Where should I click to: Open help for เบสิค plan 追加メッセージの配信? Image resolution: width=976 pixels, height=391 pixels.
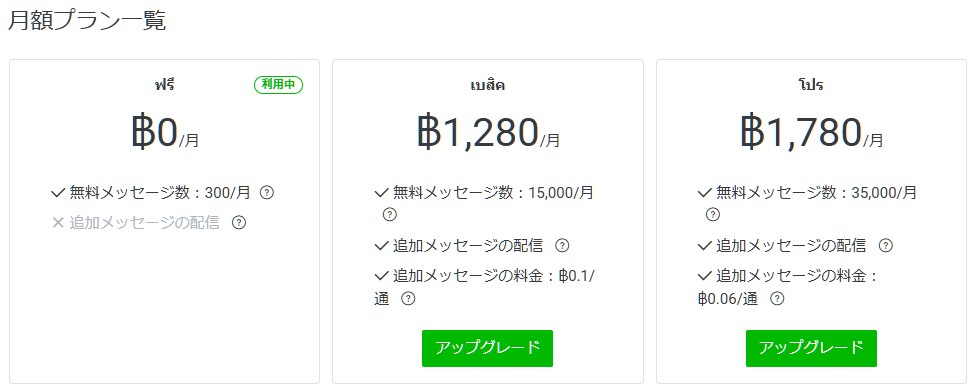[x=562, y=245]
